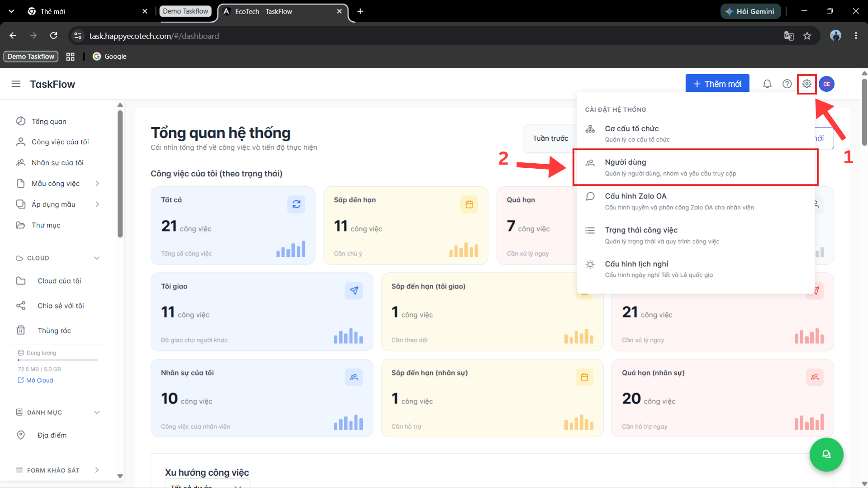Viewport: 868px width, 488px height.
Task: Collapse the CLOUD section
Action: click(97, 258)
